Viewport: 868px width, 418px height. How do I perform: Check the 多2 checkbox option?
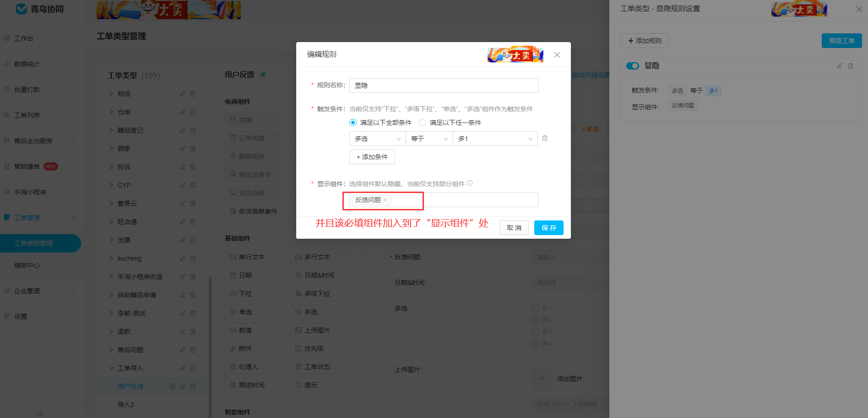(535, 320)
